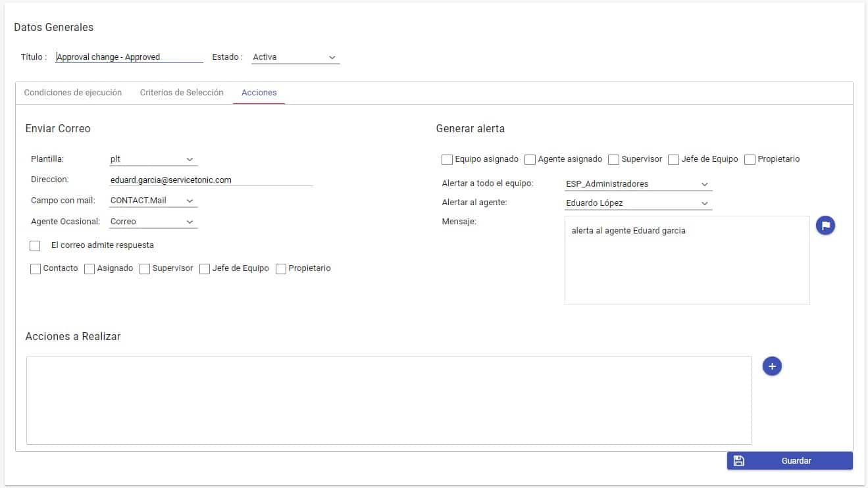The height and width of the screenshot is (488, 868).
Task: Click the blue flag icon beside Mensaje
Action: 825,226
